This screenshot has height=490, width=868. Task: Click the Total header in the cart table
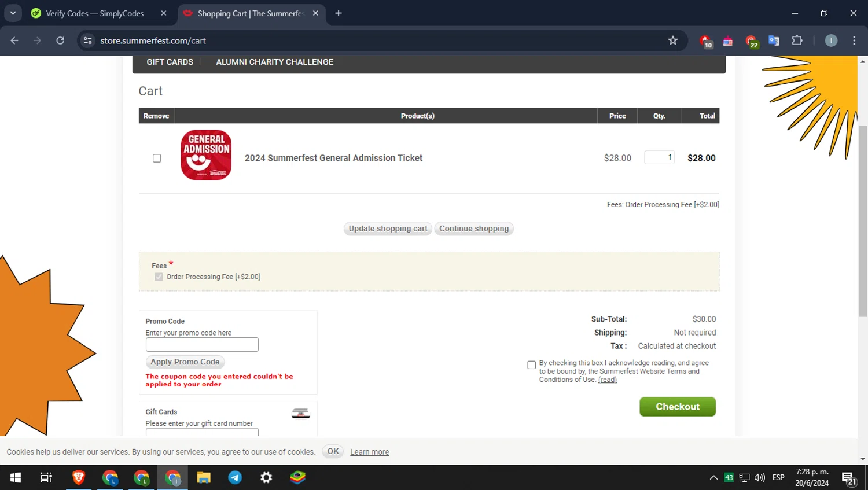pyautogui.click(x=707, y=116)
